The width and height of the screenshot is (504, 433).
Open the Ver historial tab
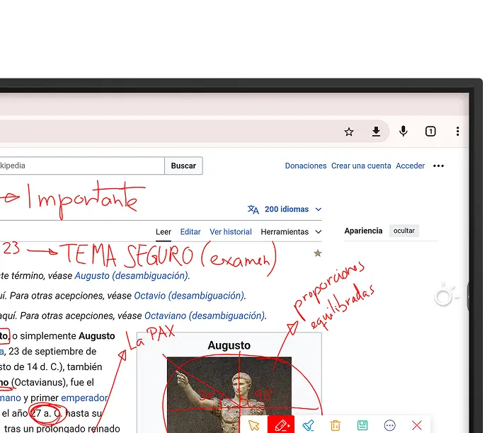coord(231,232)
